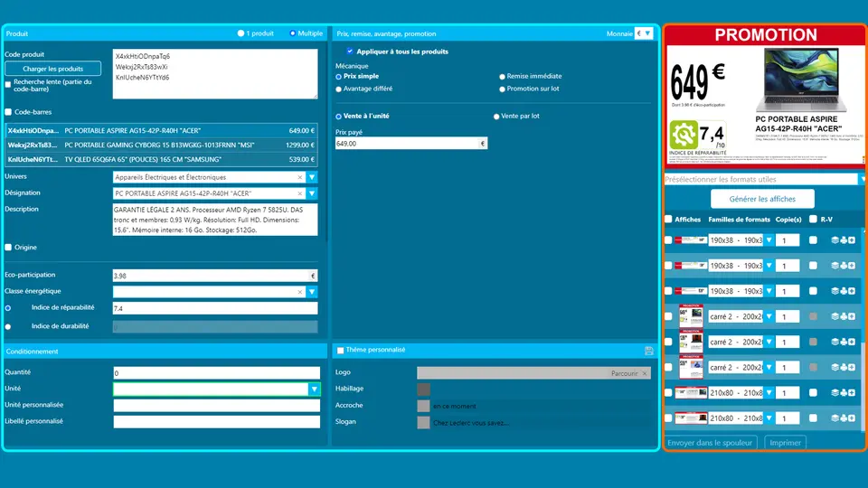Clear the Univers field with its X
Viewport: 868px width, 488px height.
click(300, 178)
